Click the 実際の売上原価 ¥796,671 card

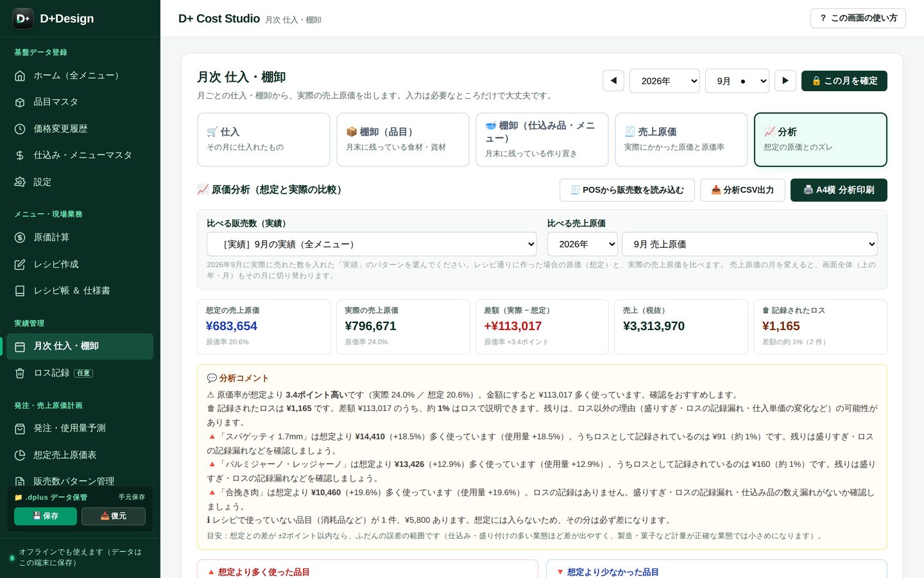[x=403, y=327]
